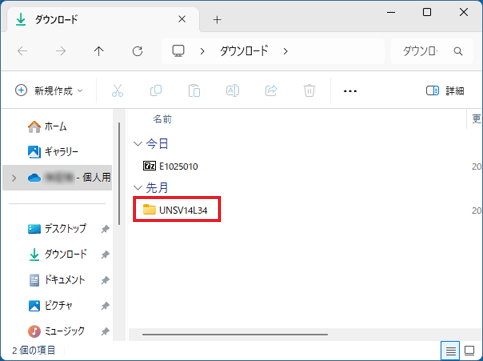Unpin デスクトップ via its pin icon

pyautogui.click(x=105, y=229)
